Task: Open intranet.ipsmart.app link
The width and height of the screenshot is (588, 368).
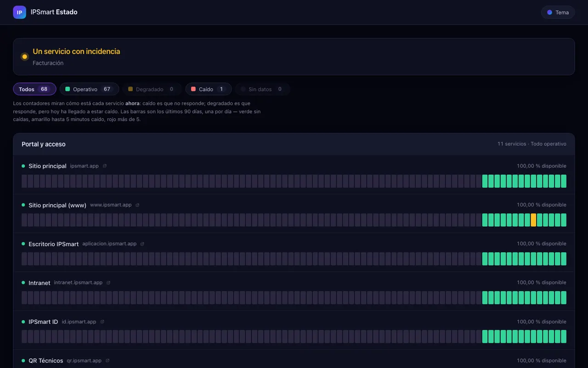Action: (x=78, y=283)
